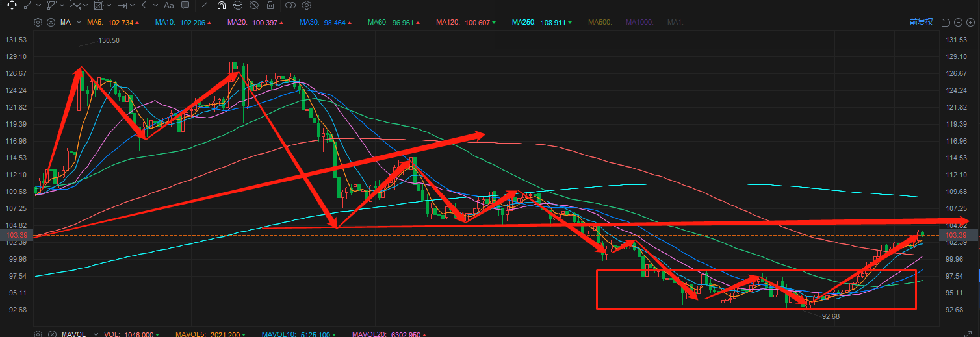Open MAVOL indicator settings gear
This screenshot has width=980, height=337.
click(x=38, y=334)
